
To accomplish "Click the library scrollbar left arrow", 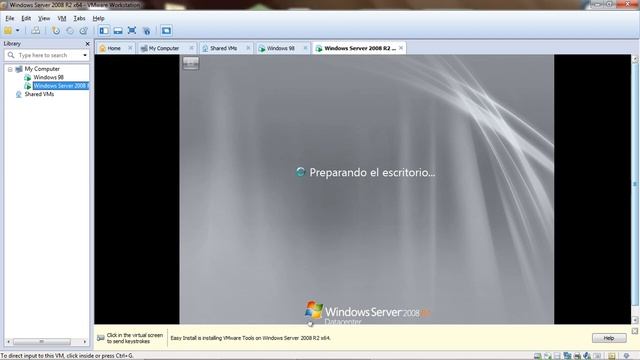I will pyautogui.click(x=8, y=342).
